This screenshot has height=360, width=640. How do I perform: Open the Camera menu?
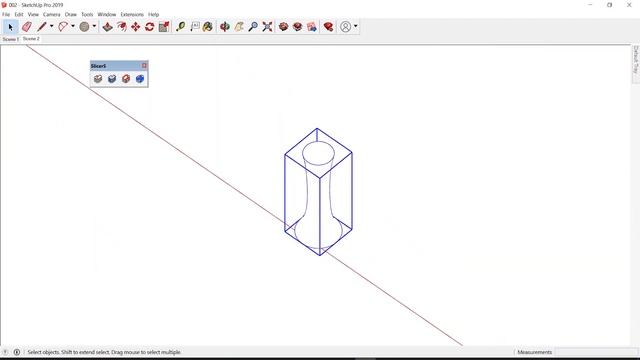51,15
